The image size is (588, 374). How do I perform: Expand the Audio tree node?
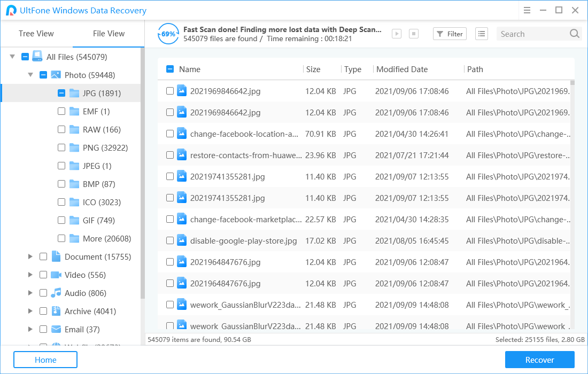coord(30,293)
